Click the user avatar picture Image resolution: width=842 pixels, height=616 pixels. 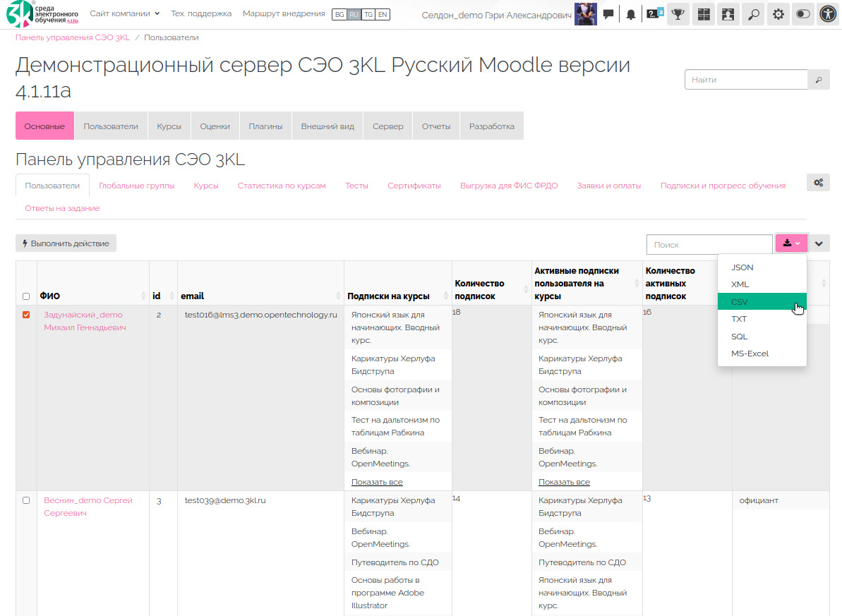tap(585, 14)
